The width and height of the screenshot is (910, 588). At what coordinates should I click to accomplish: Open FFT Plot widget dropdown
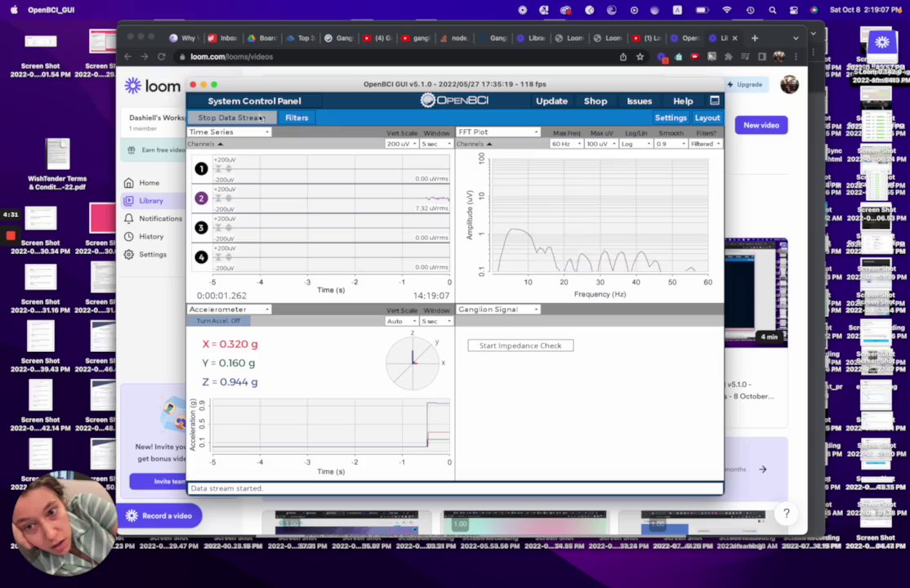pos(498,131)
